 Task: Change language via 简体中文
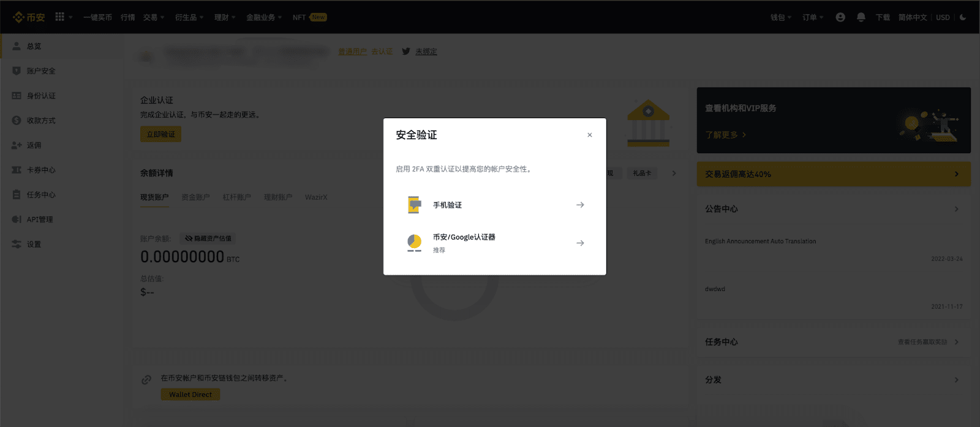tap(913, 17)
